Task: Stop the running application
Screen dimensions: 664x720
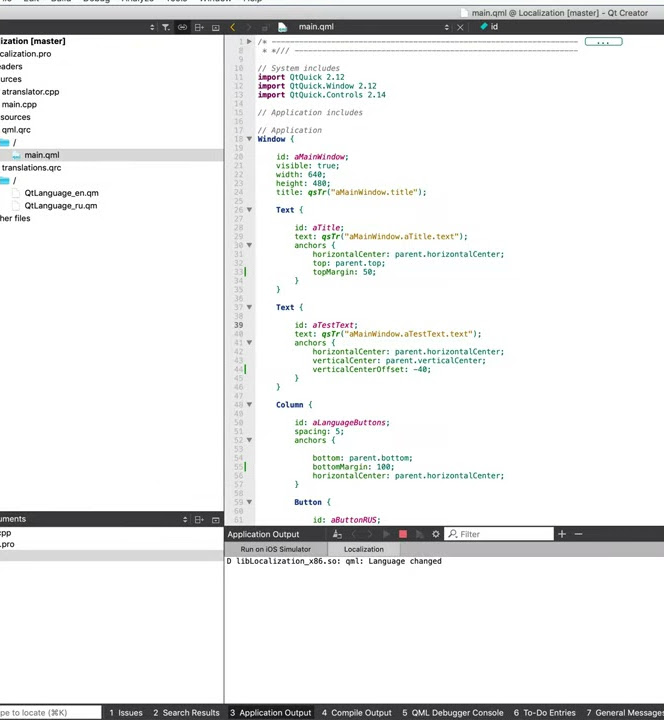Action: [403, 534]
